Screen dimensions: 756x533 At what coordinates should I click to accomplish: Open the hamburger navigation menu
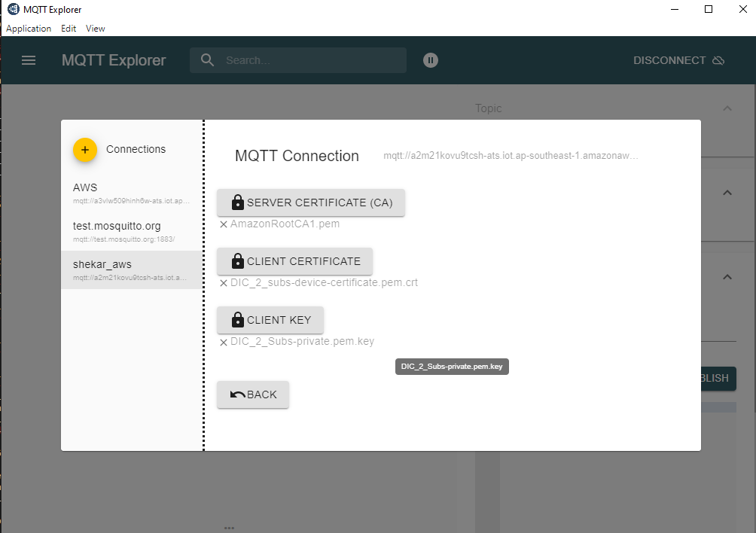(x=29, y=60)
